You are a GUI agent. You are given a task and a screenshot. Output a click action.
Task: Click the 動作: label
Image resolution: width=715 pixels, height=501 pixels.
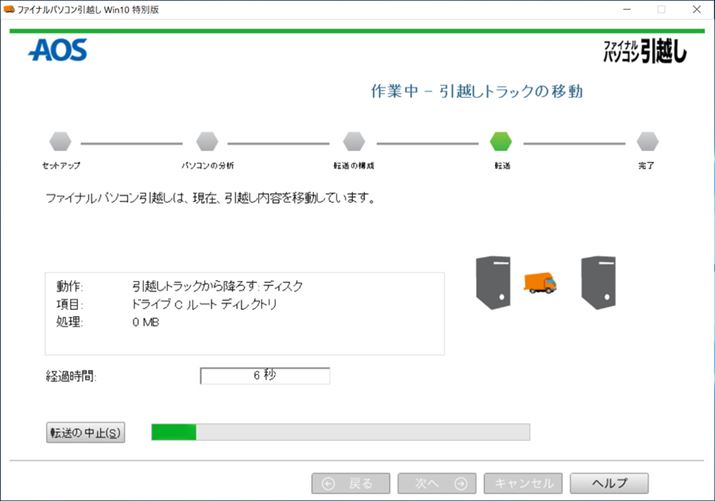tap(69, 286)
